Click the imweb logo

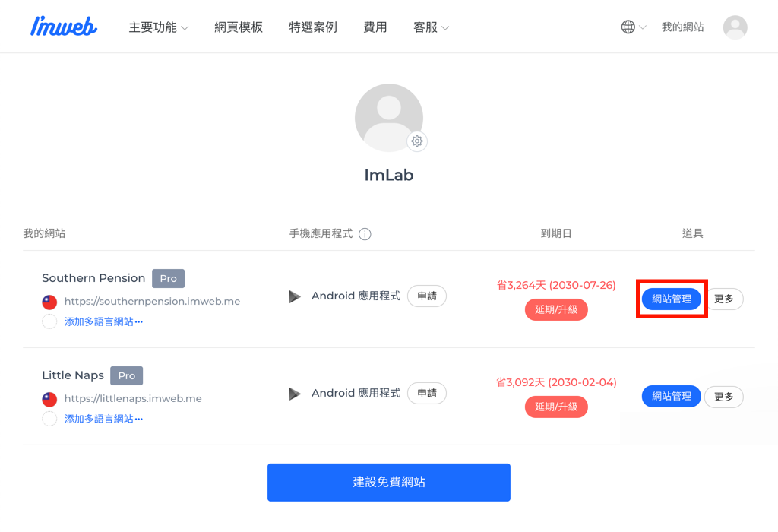[64, 27]
